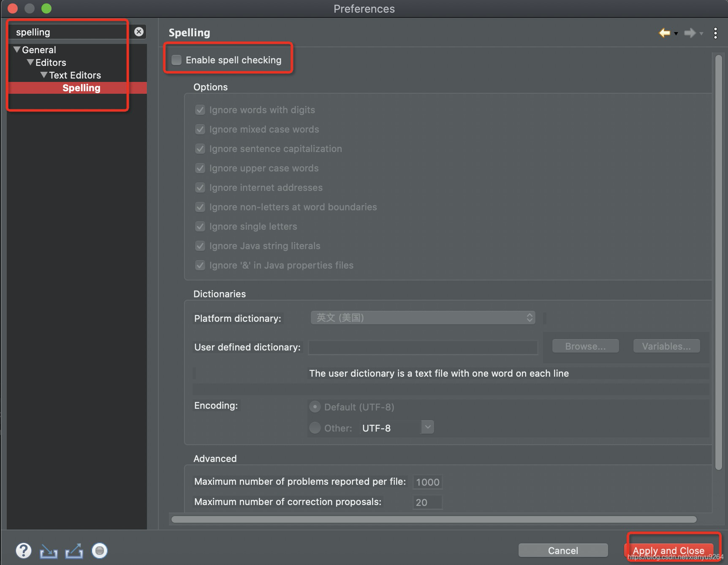Toggle Ignore mixed case words
Screen dimensions: 728x565
tap(200, 129)
